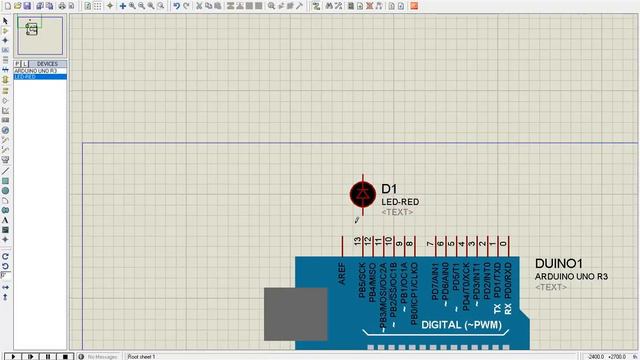
Task: Zoom to a selected area
Action: click(x=161, y=6)
